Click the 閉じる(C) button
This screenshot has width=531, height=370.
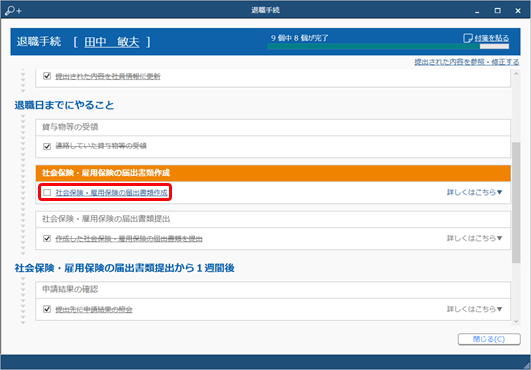tap(489, 339)
